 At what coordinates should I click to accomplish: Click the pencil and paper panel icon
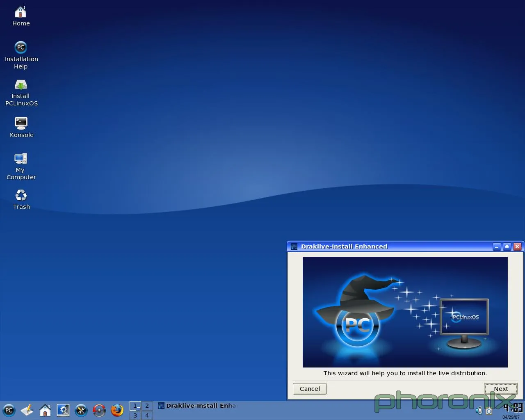click(27, 410)
